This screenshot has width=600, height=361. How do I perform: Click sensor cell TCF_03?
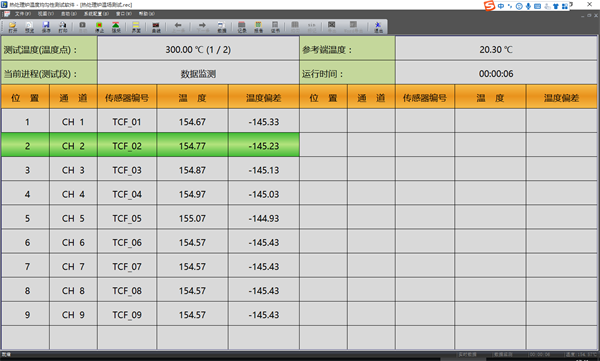127,170
